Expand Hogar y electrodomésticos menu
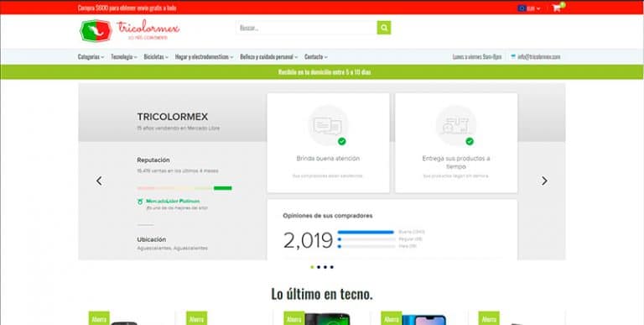This screenshot has height=325, width=644. [204, 57]
